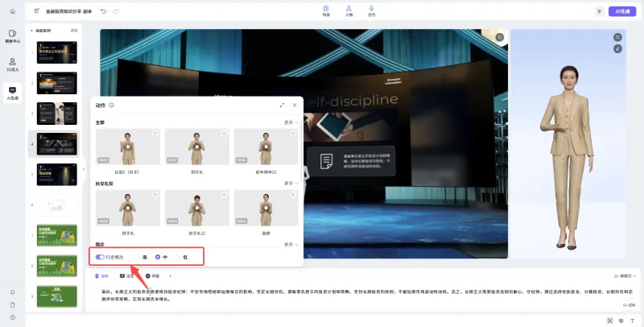Select slide thumbnail number 5

coord(56,174)
